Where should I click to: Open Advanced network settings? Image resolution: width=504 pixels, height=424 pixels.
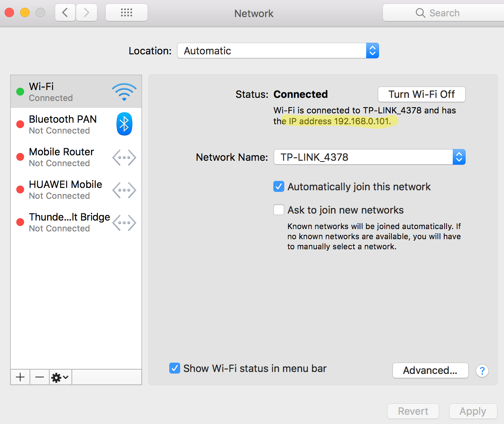point(431,370)
